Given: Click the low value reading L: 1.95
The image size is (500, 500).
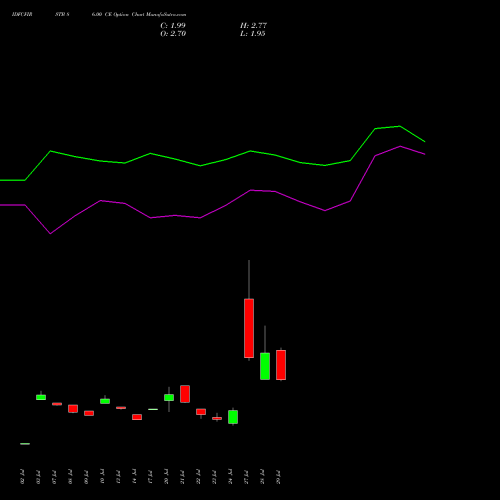Looking at the screenshot, I should (253, 34).
